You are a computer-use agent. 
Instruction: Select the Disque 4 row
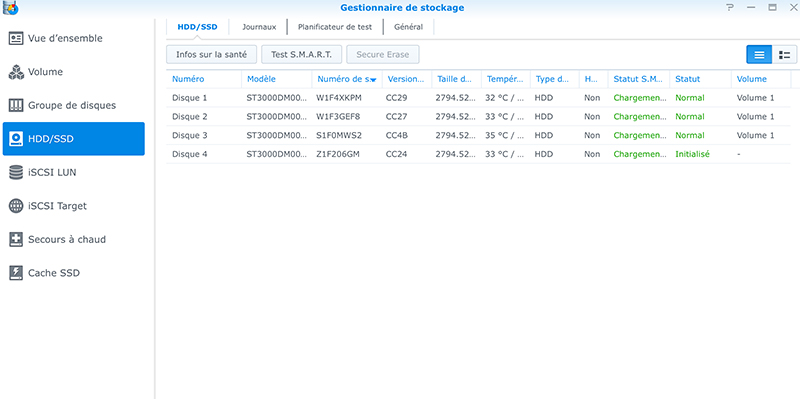(478, 154)
